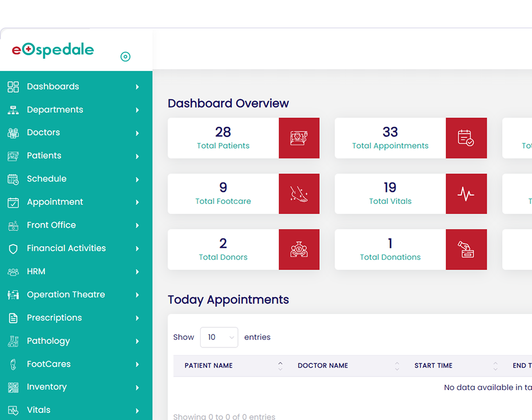Sort table by Patient Name column

pyautogui.click(x=209, y=366)
